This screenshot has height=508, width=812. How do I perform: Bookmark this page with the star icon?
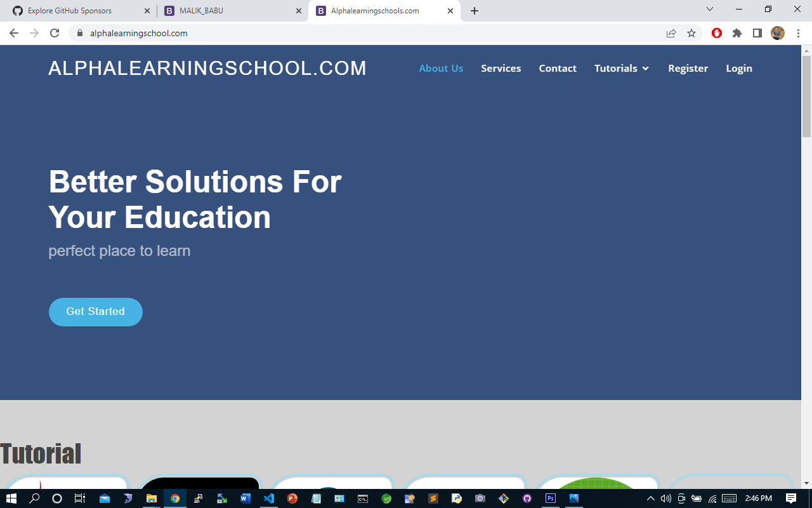691,33
